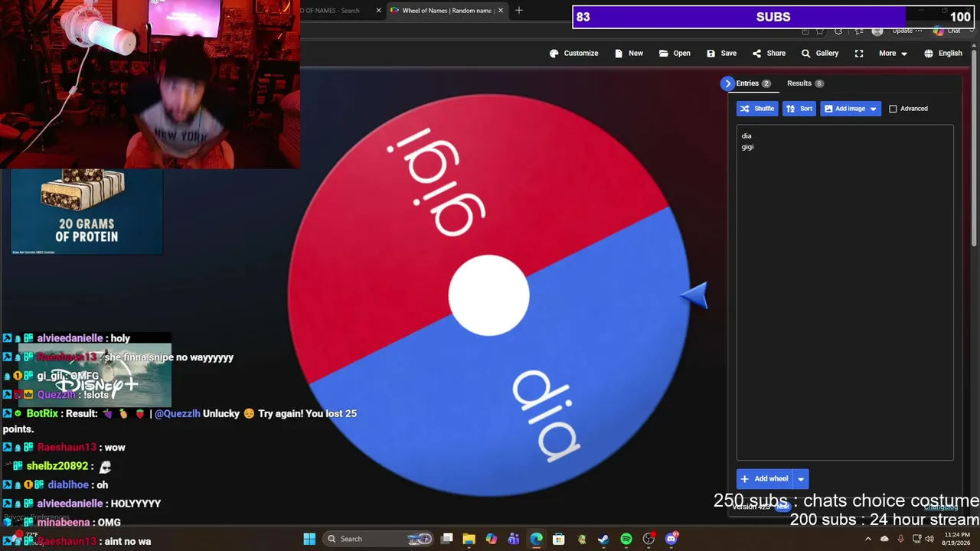Open Microsoft Edge from the taskbar
Viewport: 980px width, 551px height.
[537, 539]
